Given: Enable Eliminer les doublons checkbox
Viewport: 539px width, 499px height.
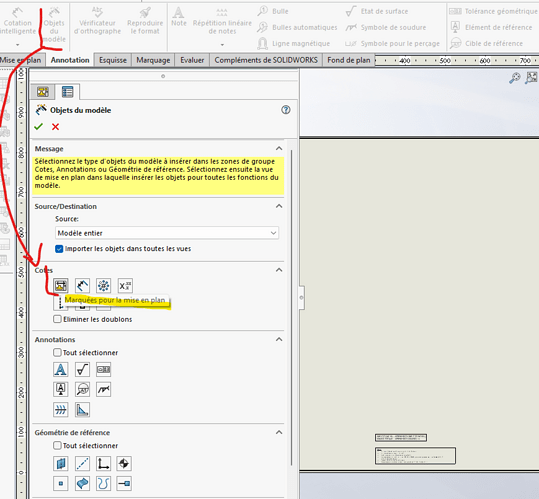Looking at the screenshot, I should tap(57, 319).
